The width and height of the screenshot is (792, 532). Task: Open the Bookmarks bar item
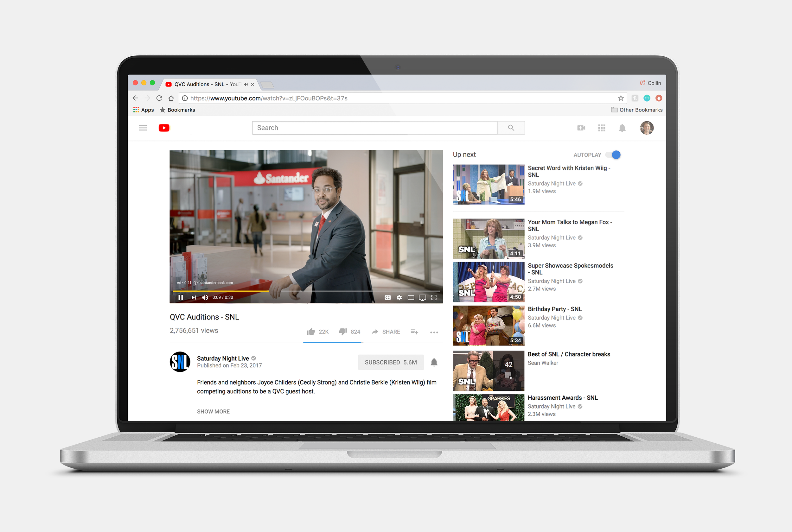click(177, 110)
